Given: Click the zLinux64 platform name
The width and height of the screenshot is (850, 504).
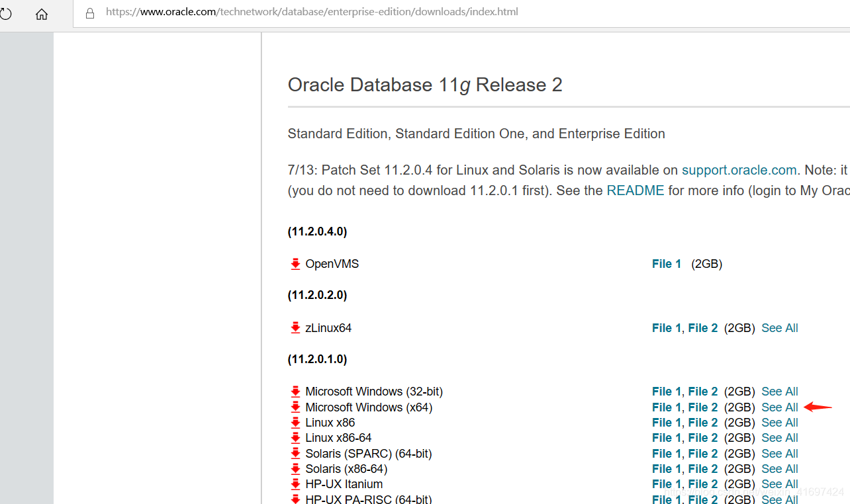Looking at the screenshot, I should (x=328, y=328).
